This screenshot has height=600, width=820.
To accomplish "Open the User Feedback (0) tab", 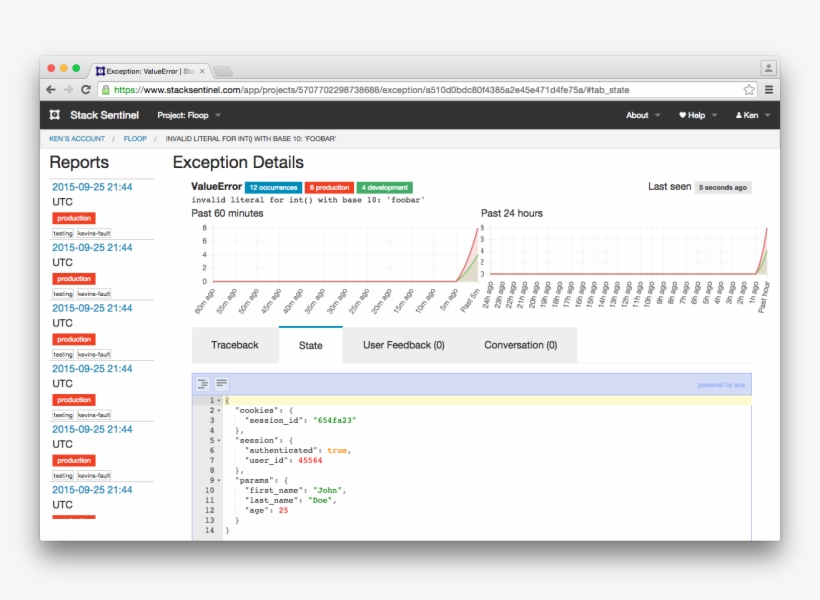I will pyautogui.click(x=404, y=345).
